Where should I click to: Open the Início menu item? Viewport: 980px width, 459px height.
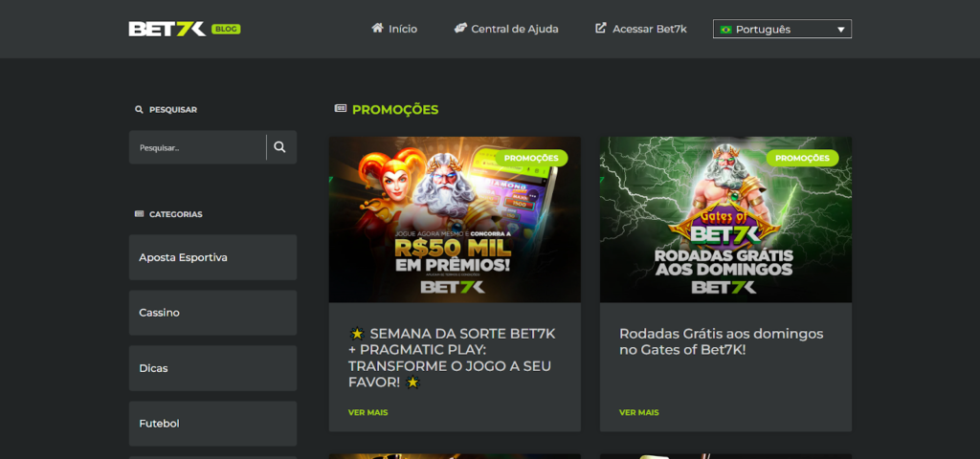(x=403, y=29)
